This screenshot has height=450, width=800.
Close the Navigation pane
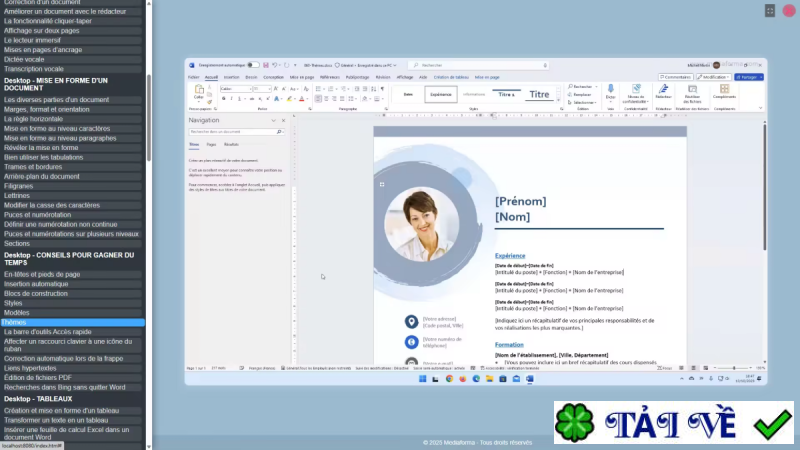[x=283, y=120]
